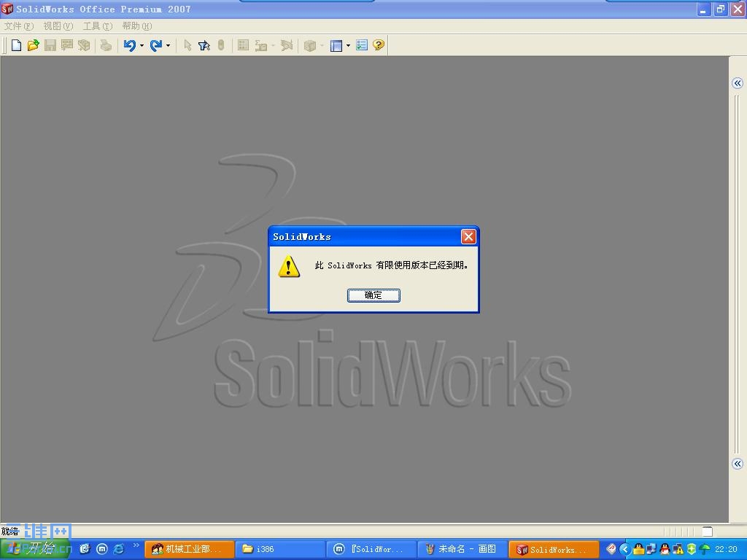The height and width of the screenshot is (560, 747).
Task: Click the system clock 22:20
Action: tap(726, 549)
